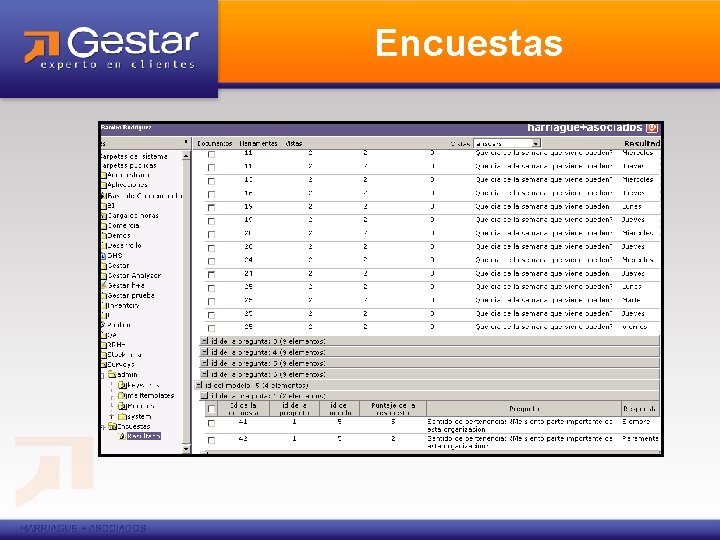This screenshot has height=540, width=720.
Task: Select Carpetas públicas in tree
Action: click(128, 166)
